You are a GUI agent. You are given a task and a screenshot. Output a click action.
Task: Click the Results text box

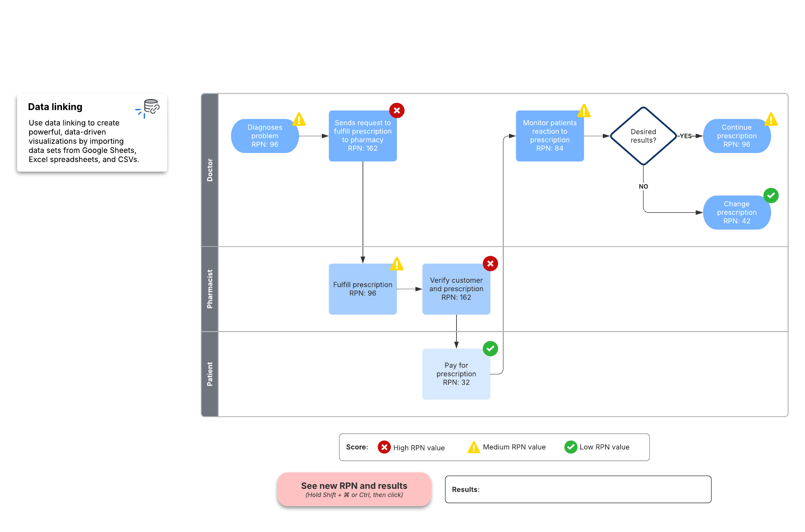coord(578,489)
